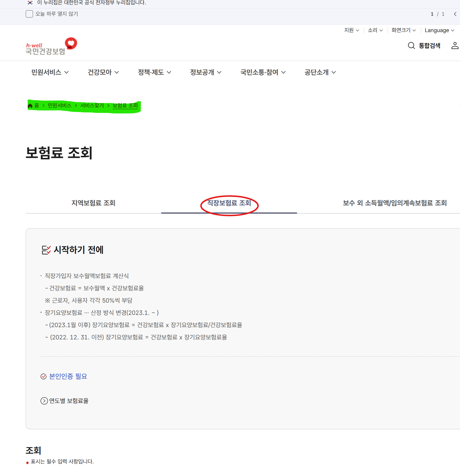The width and height of the screenshot is (460, 476).
Task: Click the 연도별 보험료율 arrow circle icon
Action: (44, 401)
